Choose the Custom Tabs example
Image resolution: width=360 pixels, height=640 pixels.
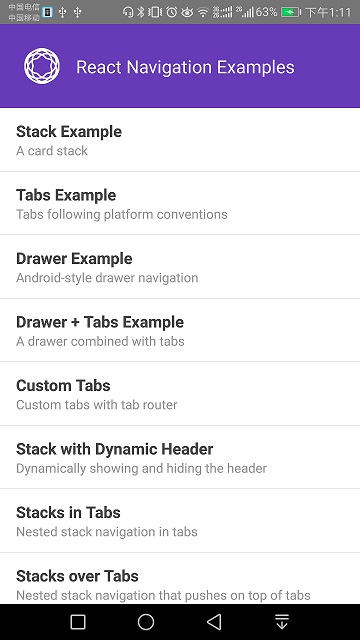180,394
